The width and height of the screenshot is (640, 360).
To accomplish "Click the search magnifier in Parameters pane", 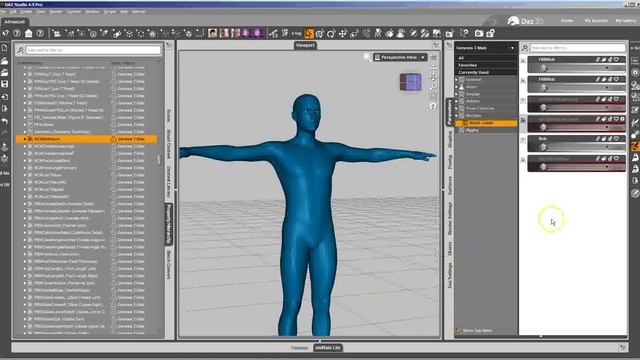I will [525, 48].
